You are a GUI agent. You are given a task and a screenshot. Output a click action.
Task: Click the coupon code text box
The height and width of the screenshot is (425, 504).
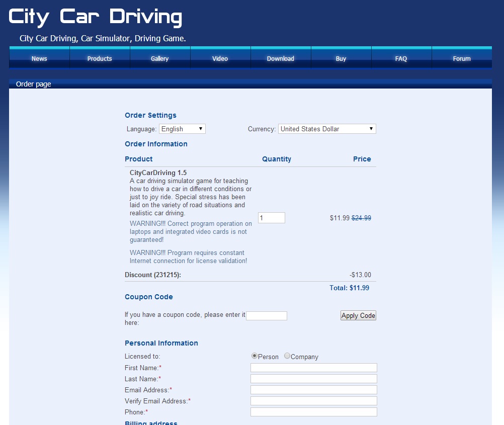pyautogui.click(x=266, y=316)
